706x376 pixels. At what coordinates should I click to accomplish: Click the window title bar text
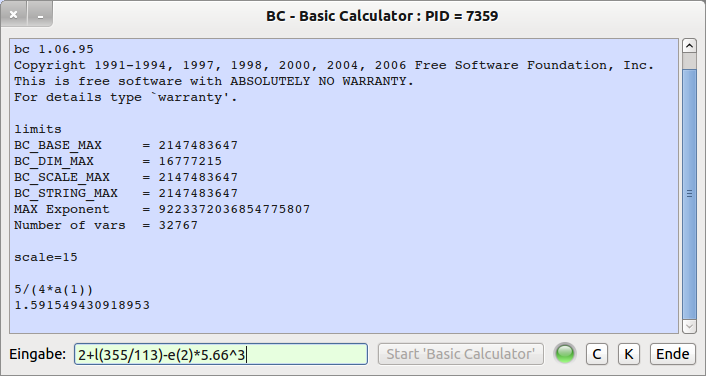[382, 16]
